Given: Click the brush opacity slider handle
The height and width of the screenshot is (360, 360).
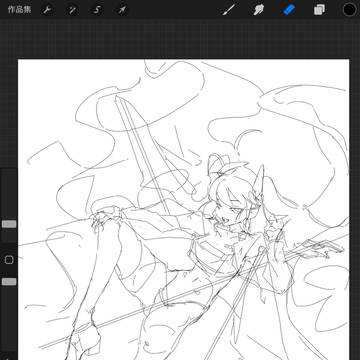Looking at the screenshot, I should click(x=9, y=282).
